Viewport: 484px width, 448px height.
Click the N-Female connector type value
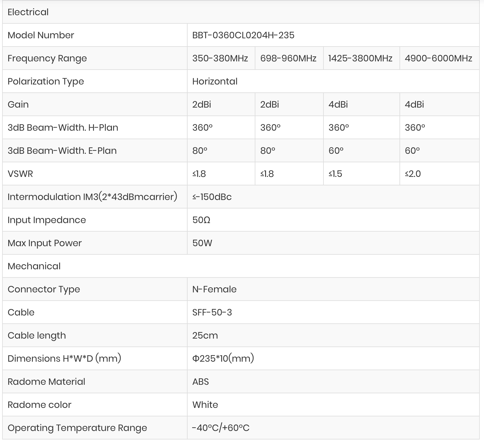click(x=214, y=289)
